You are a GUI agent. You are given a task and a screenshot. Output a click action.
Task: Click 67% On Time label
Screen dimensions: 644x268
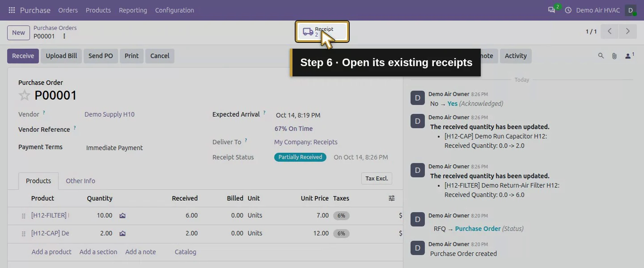click(x=293, y=129)
